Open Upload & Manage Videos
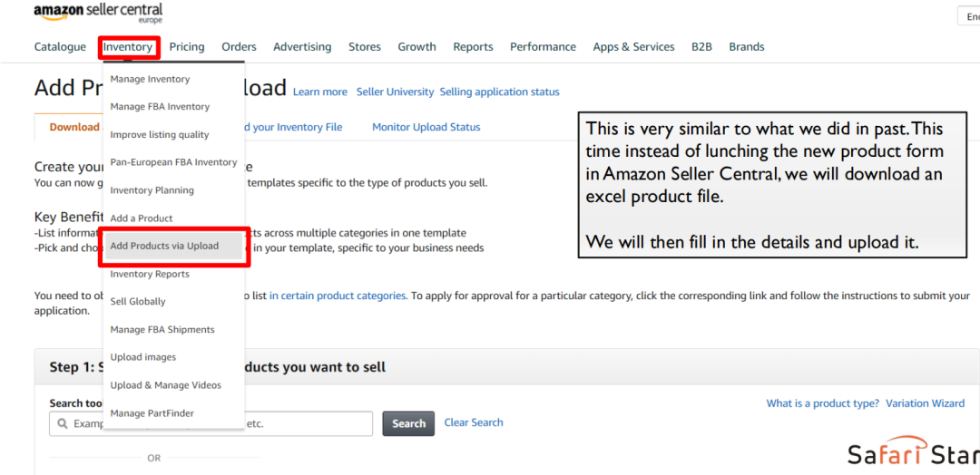980x475 pixels. pyautogui.click(x=165, y=385)
